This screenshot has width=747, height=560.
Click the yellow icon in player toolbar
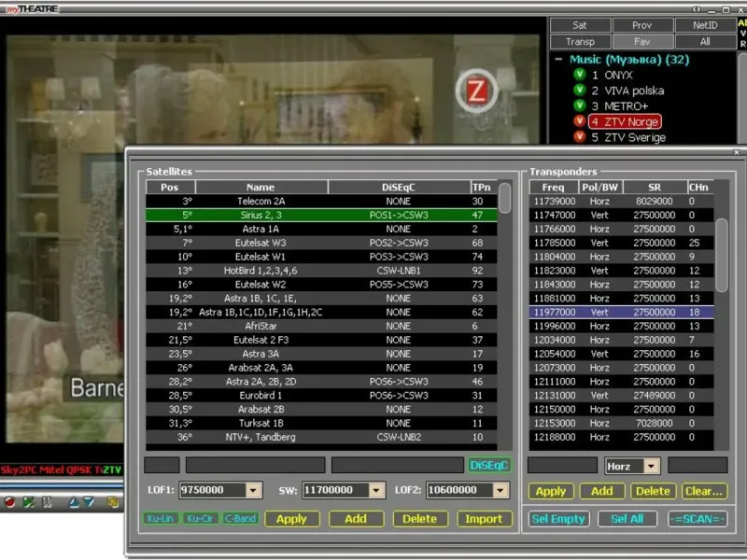112,502
